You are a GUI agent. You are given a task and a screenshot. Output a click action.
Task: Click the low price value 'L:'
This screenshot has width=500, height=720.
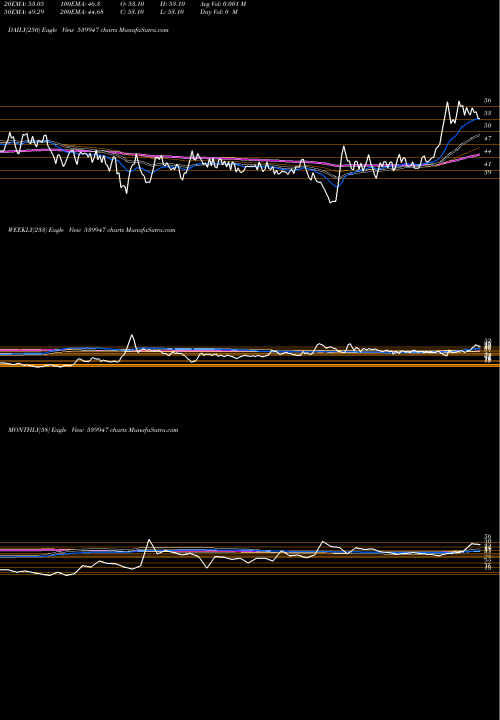tap(172, 12)
